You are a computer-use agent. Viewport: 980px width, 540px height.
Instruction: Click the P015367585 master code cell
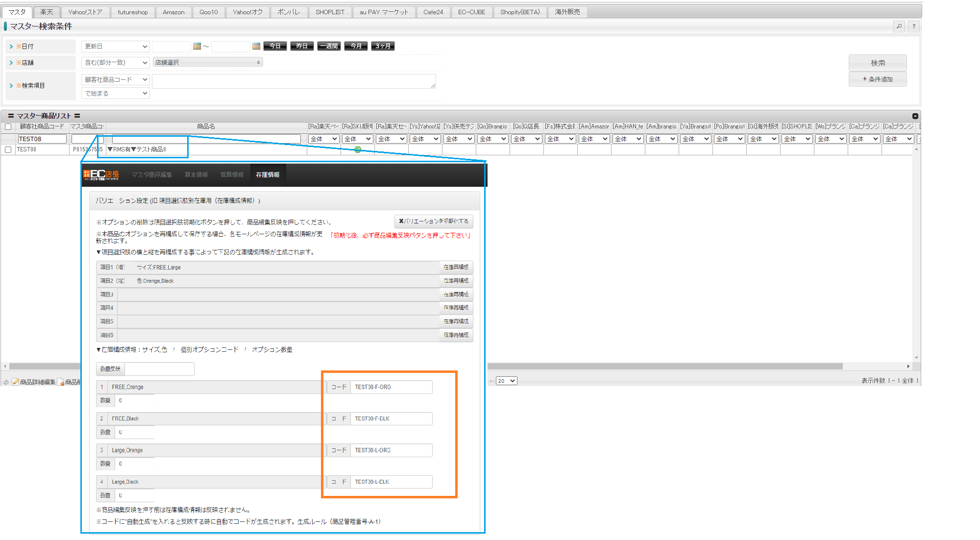tap(87, 149)
